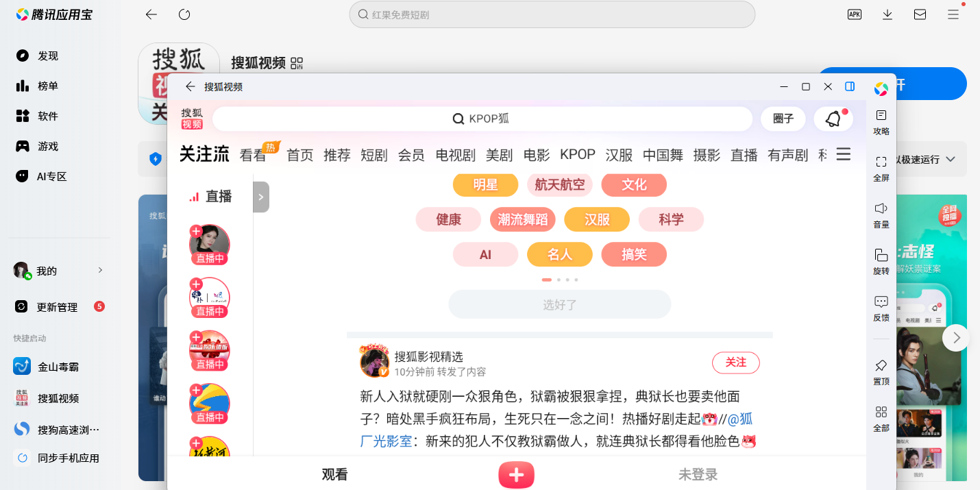Rotate the app with 旋转
The image size is (980, 490).
point(881,262)
